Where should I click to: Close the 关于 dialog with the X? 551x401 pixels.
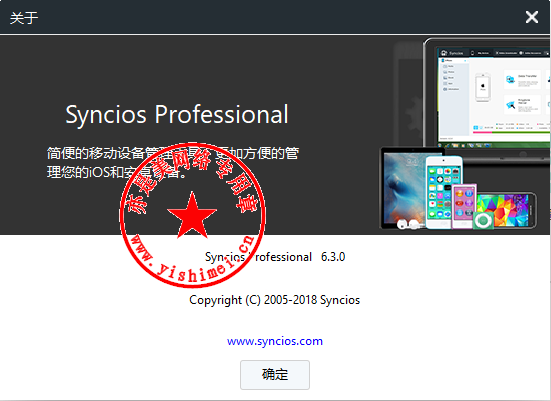coord(532,17)
